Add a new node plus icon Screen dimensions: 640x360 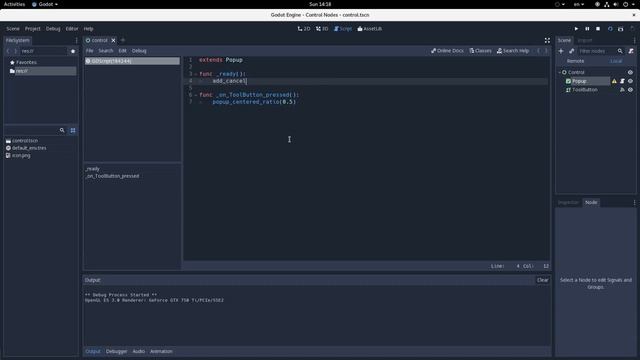561,51
